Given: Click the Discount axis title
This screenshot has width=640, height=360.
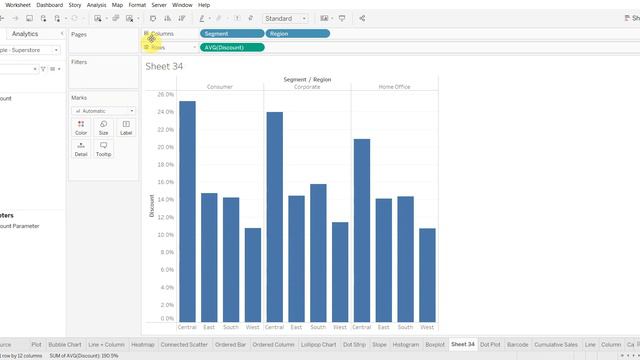Looking at the screenshot, I should 151,206.
